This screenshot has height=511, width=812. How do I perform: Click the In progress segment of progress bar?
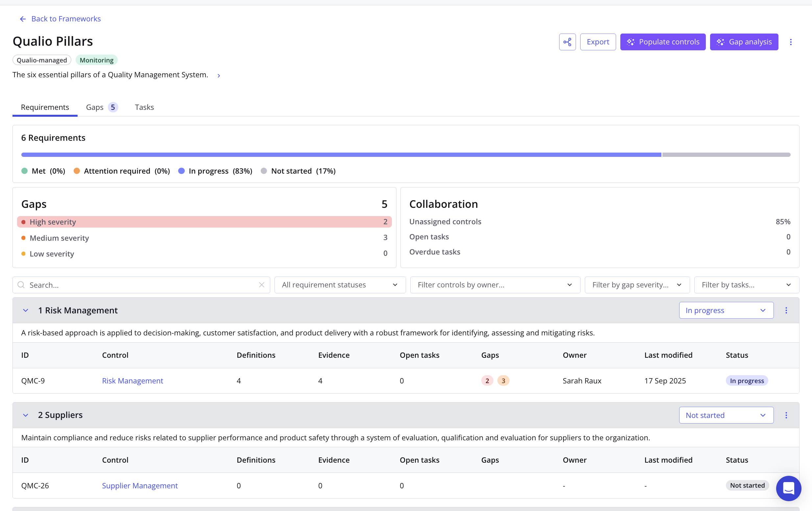(x=341, y=155)
